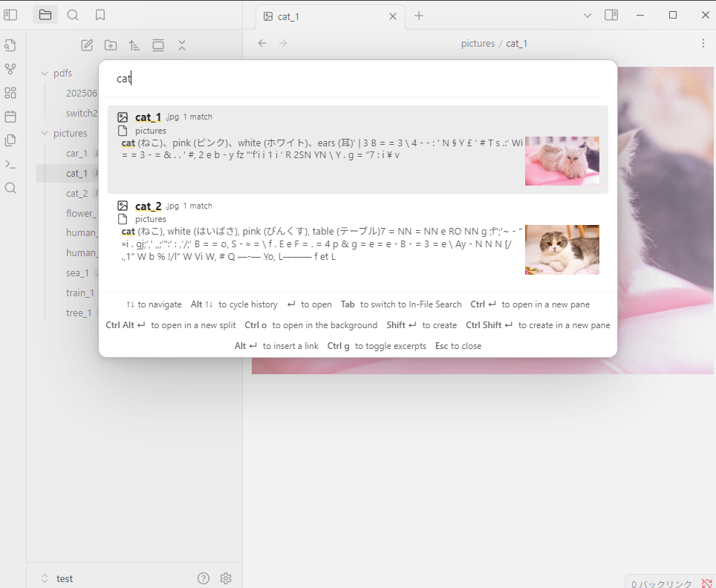The width and height of the screenshot is (716, 588).
Task: Click the 'Esc to close' hint text
Action: point(458,346)
